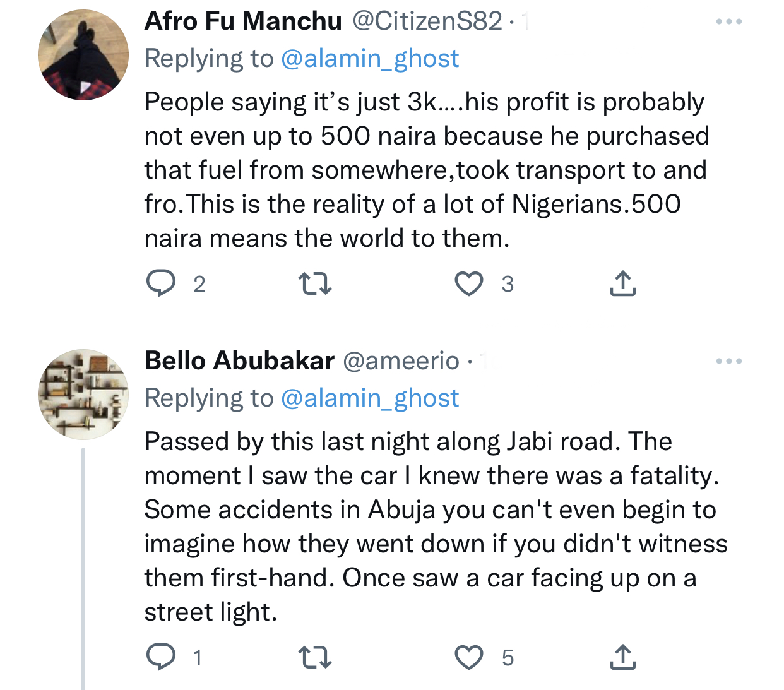This screenshot has width=784, height=690.
Task: Retweet Bello Abubakar's tweet
Action: coord(314,657)
